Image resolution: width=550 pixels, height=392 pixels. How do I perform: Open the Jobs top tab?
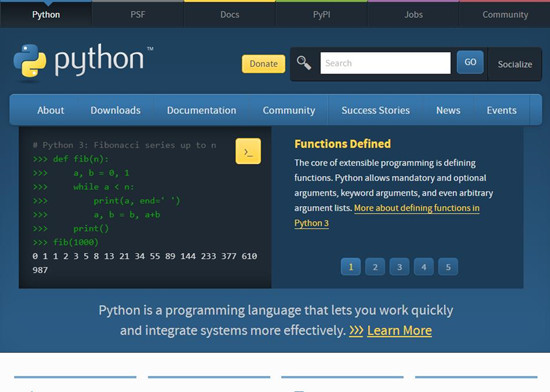pyautogui.click(x=414, y=15)
